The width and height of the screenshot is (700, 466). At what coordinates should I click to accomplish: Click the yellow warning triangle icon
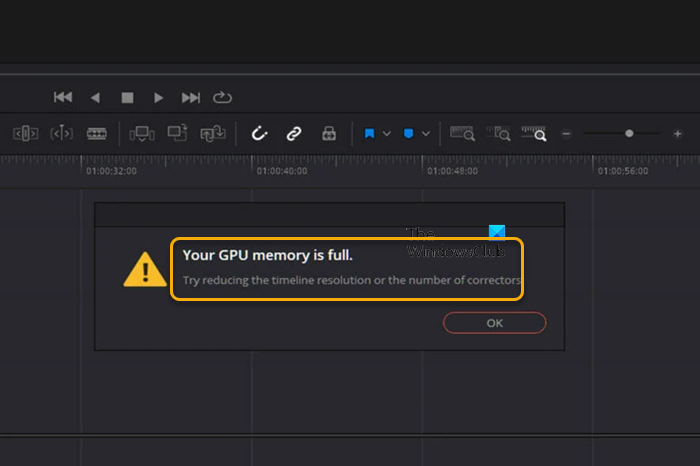point(145,269)
